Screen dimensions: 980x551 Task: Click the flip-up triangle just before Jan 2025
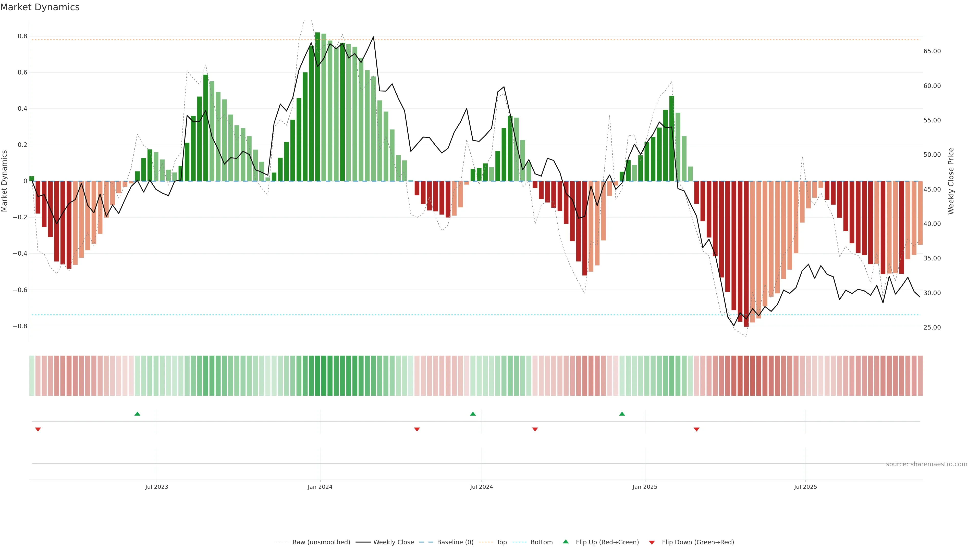[622, 414]
